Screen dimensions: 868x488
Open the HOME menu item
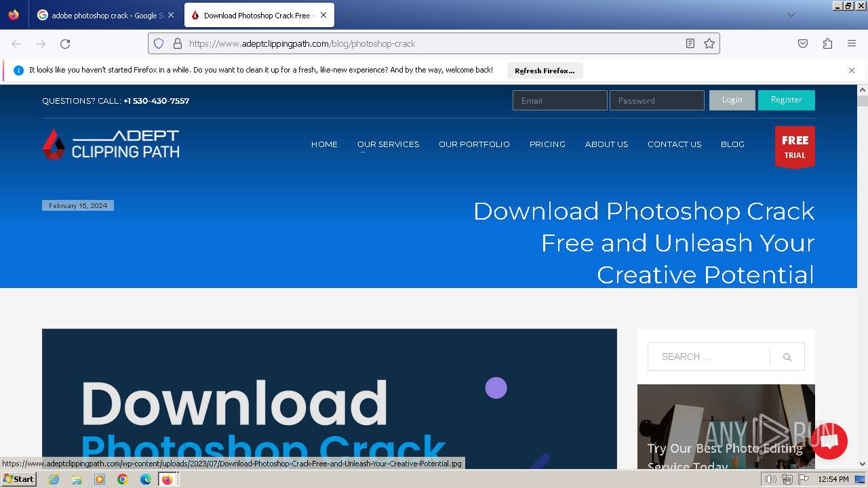[324, 144]
